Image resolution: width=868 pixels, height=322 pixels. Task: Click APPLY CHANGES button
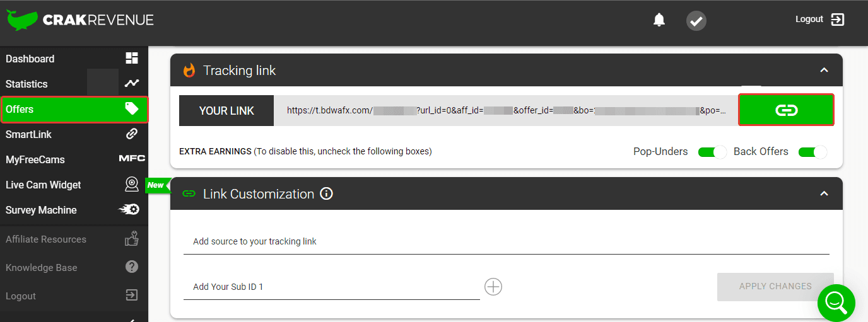coord(775,286)
